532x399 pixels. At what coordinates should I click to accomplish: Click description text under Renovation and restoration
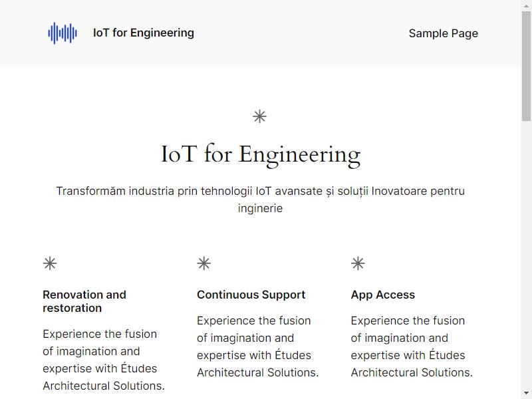point(104,360)
